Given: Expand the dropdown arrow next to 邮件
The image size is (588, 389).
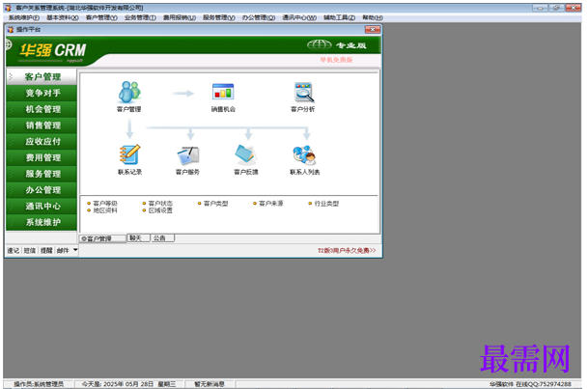Looking at the screenshot, I should click(x=75, y=250).
